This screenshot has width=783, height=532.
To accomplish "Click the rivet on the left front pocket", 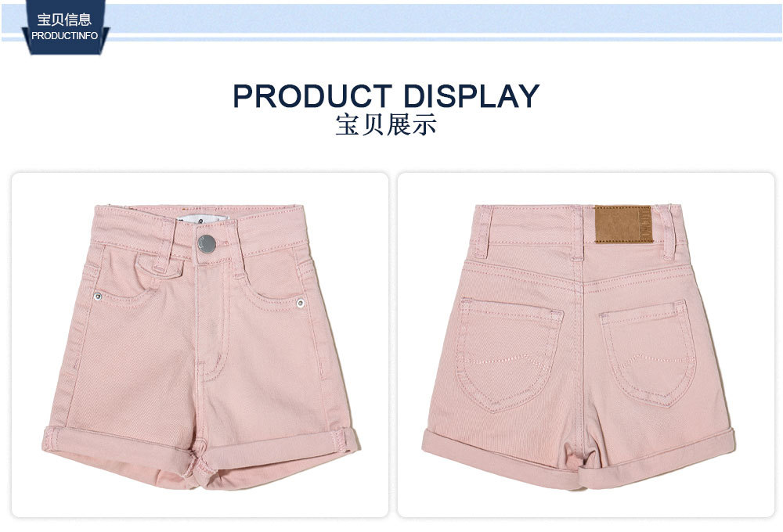I will pyautogui.click(x=98, y=297).
